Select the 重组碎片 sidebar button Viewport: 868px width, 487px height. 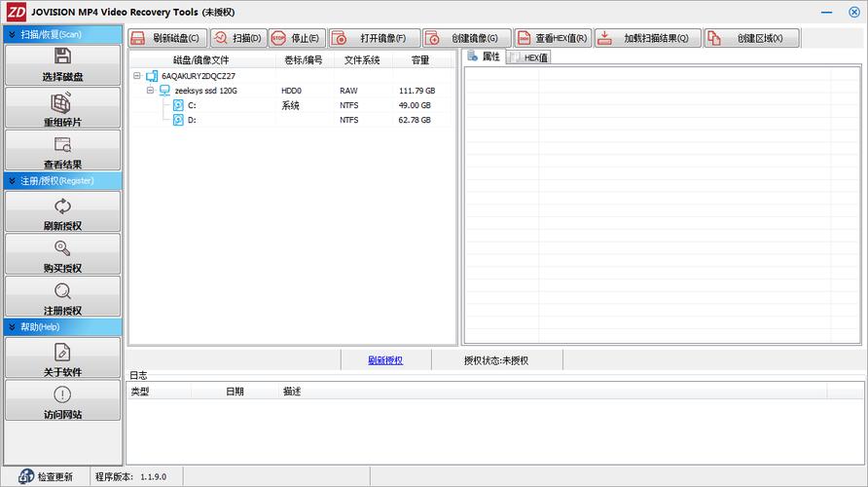(62, 109)
